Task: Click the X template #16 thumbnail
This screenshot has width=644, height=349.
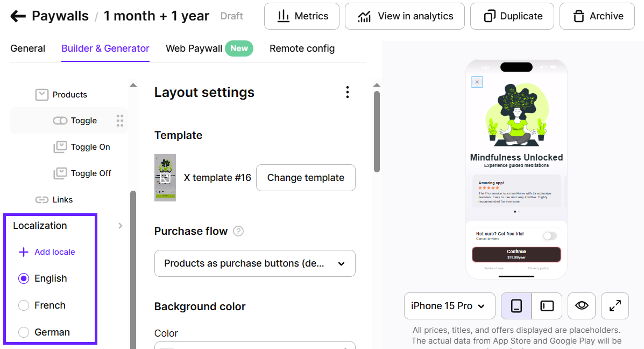Action: 165,178
